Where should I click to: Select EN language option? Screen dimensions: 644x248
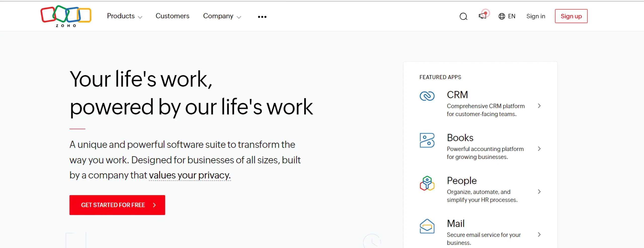512,16
